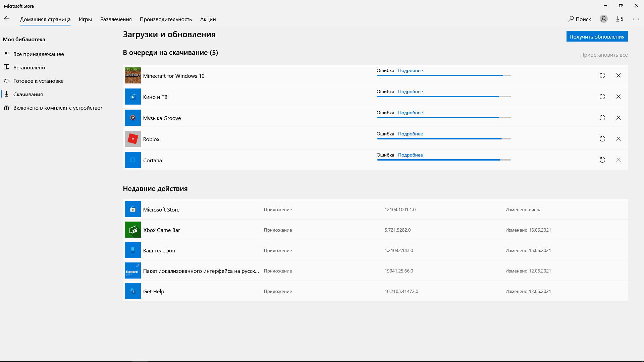Cancel the Cortana download
The height and width of the screenshot is (362, 644).
pyautogui.click(x=618, y=160)
